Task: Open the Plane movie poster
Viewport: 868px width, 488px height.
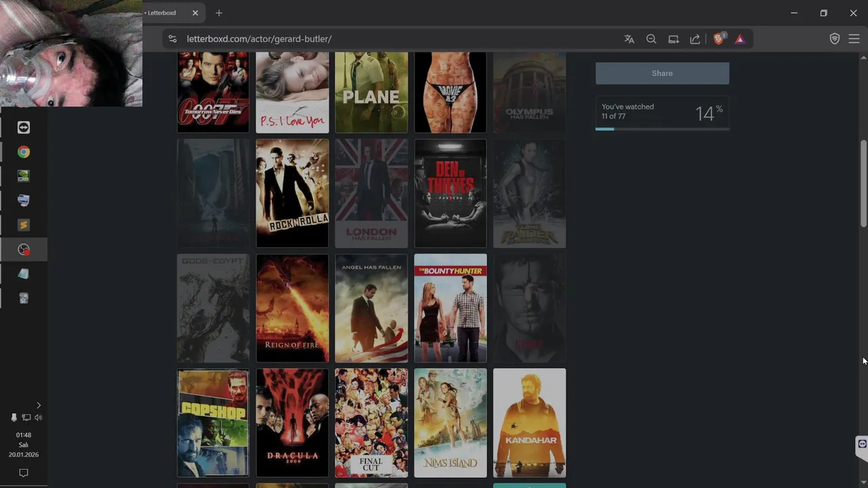Action: pos(372,92)
